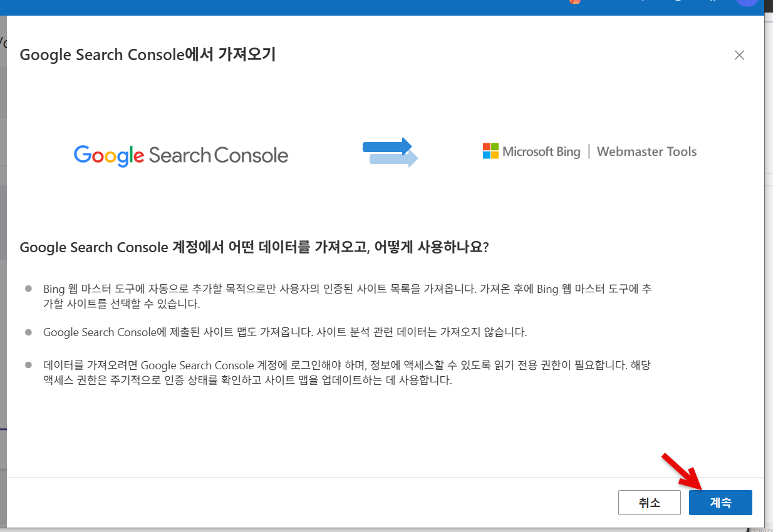Image resolution: width=773 pixels, height=532 pixels.
Task: Click the 계속 (Continue) button
Action: tap(720, 503)
